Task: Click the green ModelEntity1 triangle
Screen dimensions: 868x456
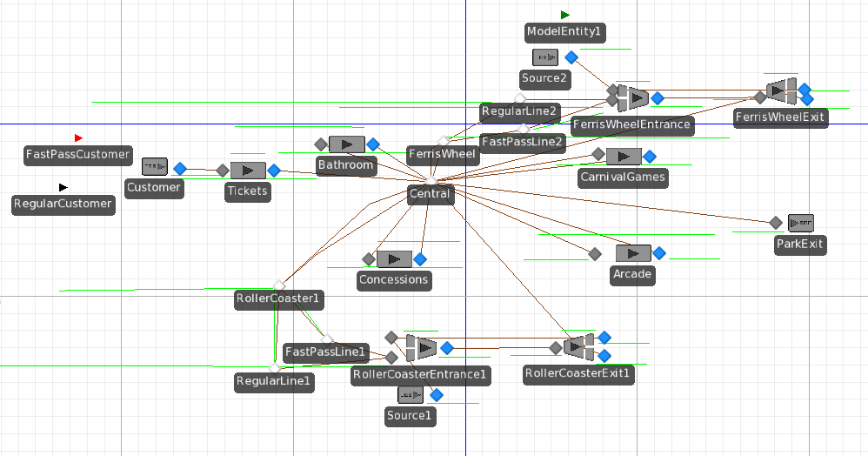Action: tap(565, 15)
